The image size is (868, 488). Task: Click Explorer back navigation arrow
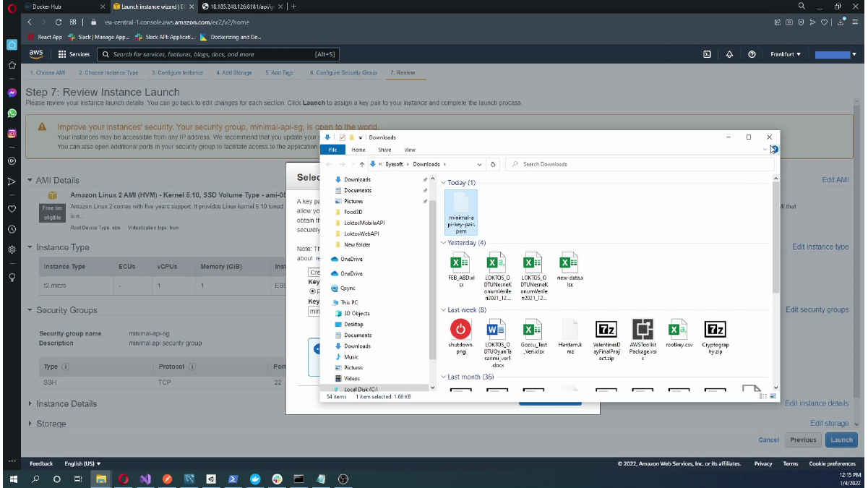(330, 164)
